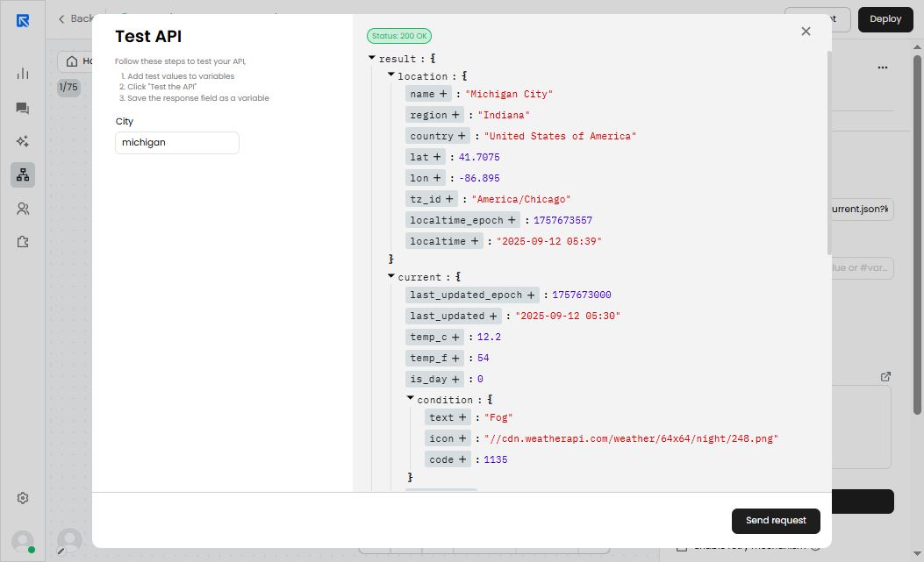Open the integrations puzzle sidebar icon
The width and height of the screenshot is (924, 562).
pos(23,242)
